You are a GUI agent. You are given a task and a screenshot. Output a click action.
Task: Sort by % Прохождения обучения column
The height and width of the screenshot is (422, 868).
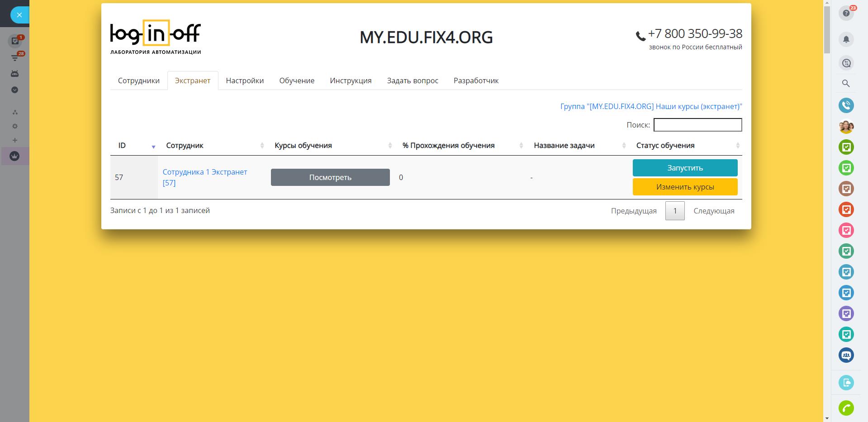tap(460, 146)
